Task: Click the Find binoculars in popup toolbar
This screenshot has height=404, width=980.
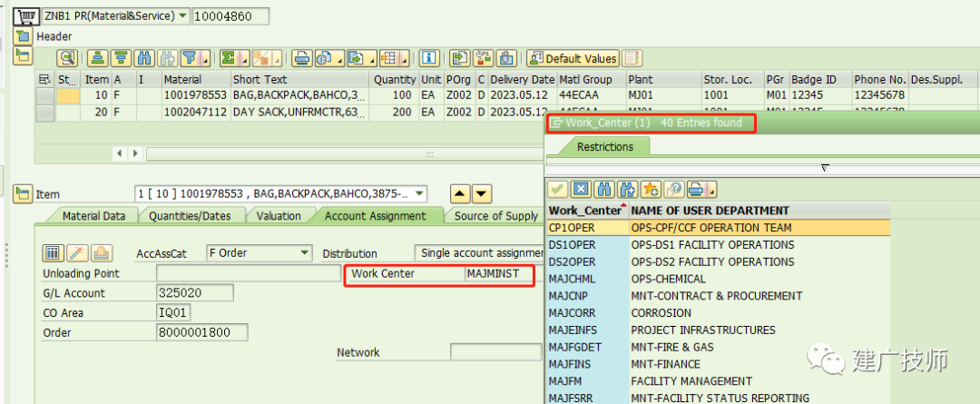Action: coord(604,190)
